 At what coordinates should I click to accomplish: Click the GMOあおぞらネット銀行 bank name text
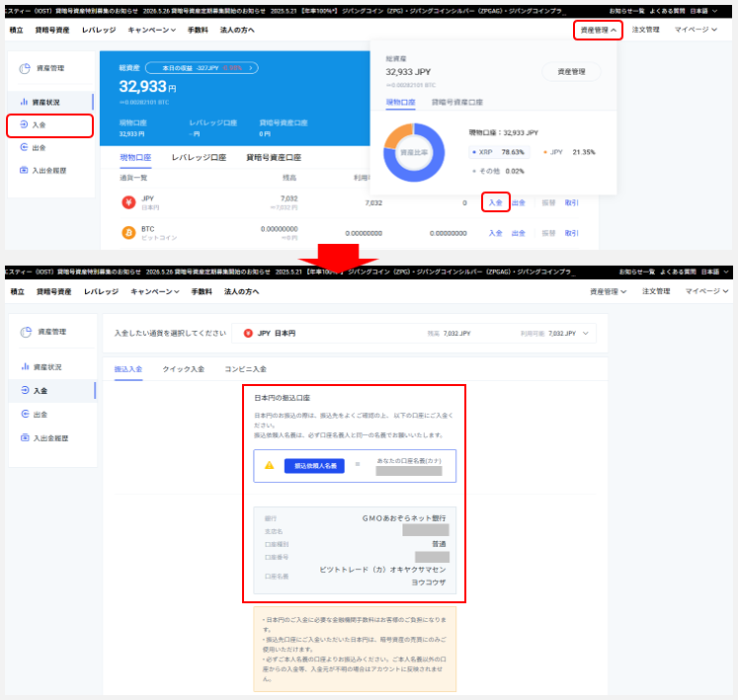[404, 518]
